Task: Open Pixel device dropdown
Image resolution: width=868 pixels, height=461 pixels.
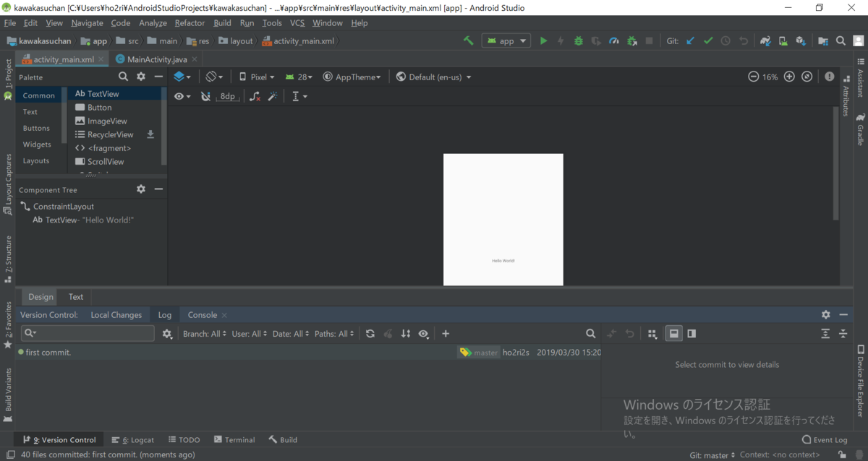Action: [257, 77]
